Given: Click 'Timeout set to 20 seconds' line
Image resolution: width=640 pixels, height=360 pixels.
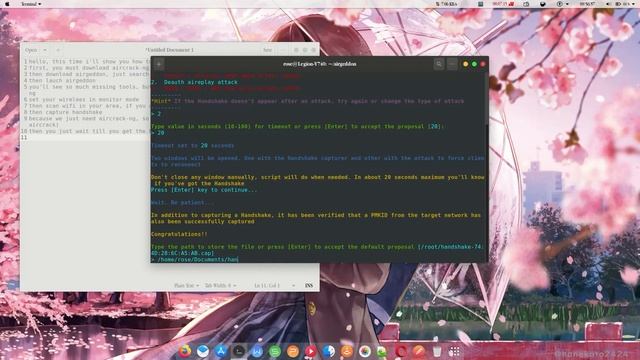Looking at the screenshot, I should 193,145.
